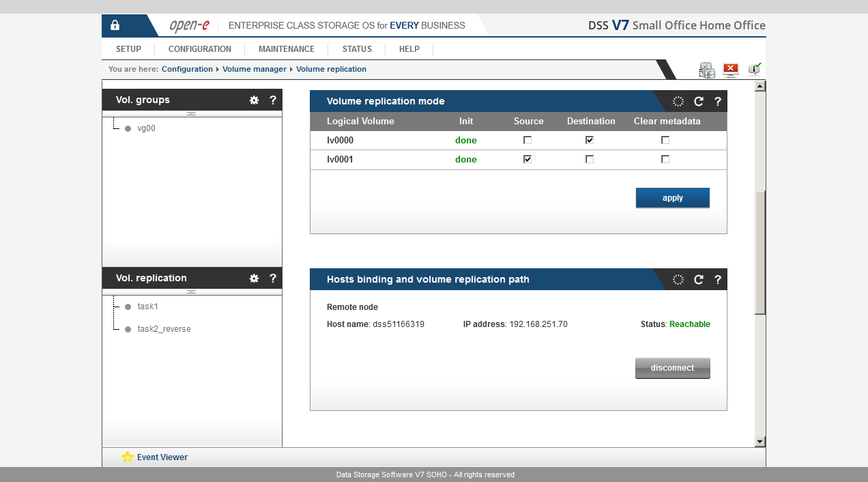Screen dimensions: 868x482
Task: Select task2_reverse replication task
Action: coord(164,329)
